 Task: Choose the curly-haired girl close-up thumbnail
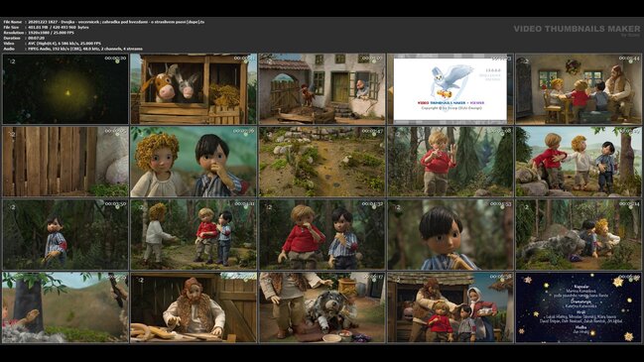[193, 162]
